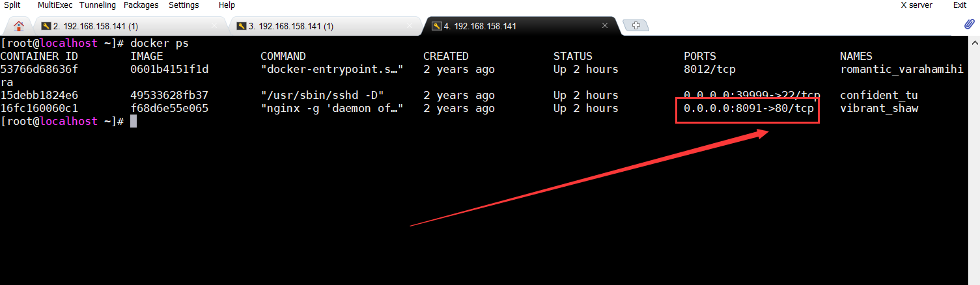This screenshot has height=285, width=980.
Task: Click the new tab plus button
Action: coord(636,26)
